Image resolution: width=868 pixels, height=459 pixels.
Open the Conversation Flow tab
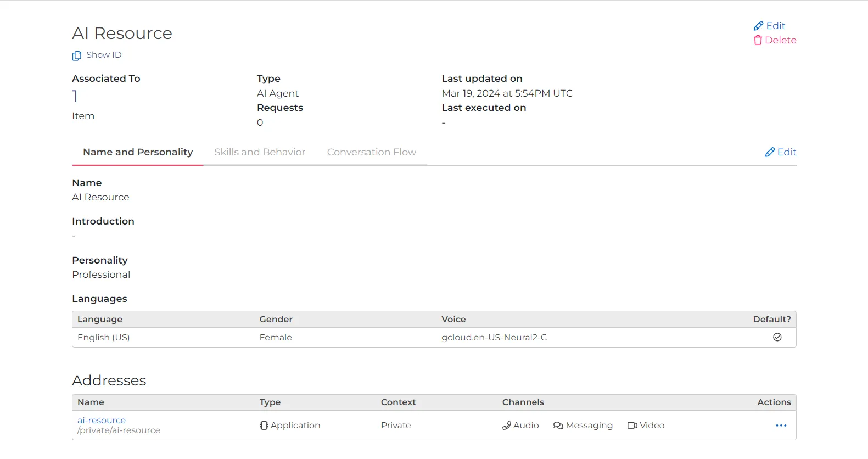coord(372,152)
